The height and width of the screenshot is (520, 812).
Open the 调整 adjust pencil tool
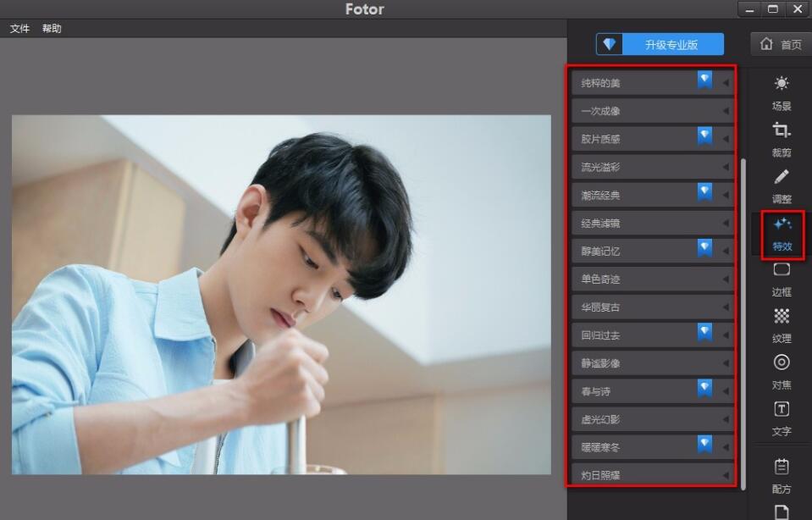click(x=782, y=186)
